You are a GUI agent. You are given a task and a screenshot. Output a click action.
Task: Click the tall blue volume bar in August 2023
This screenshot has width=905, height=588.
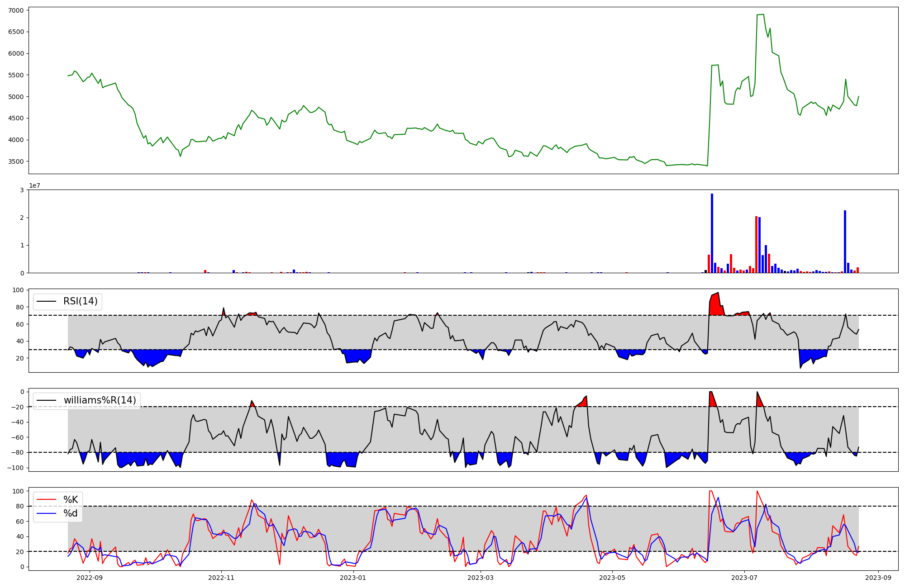pyautogui.click(x=845, y=242)
